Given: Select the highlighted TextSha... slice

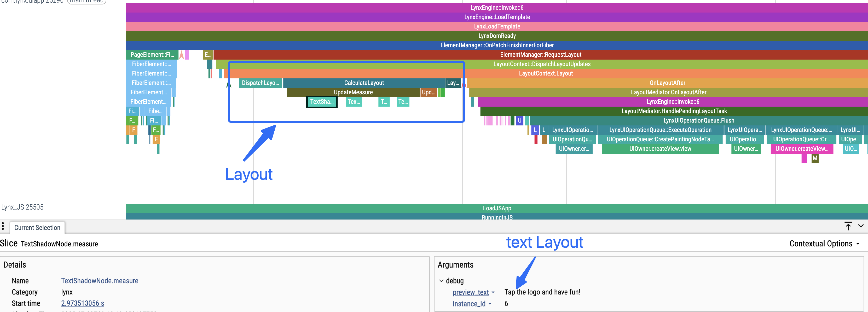Looking at the screenshot, I should click(x=322, y=102).
